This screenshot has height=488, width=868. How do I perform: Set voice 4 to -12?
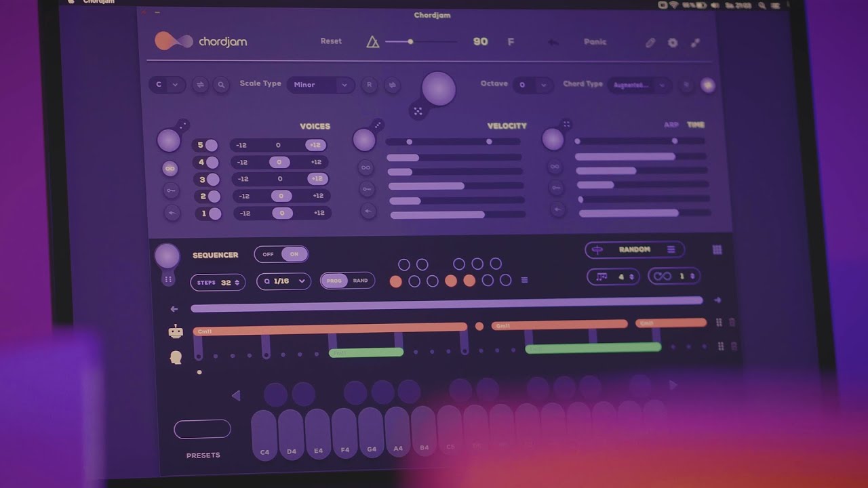click(x=242, y=163)
